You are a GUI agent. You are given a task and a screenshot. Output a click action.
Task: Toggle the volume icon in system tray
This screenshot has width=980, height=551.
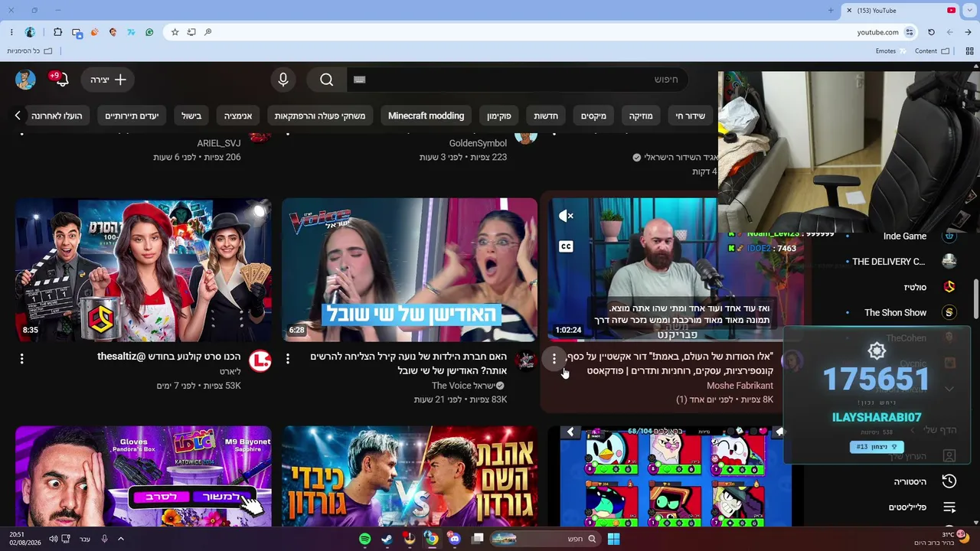pyautogui.click(x=53, y=539)
